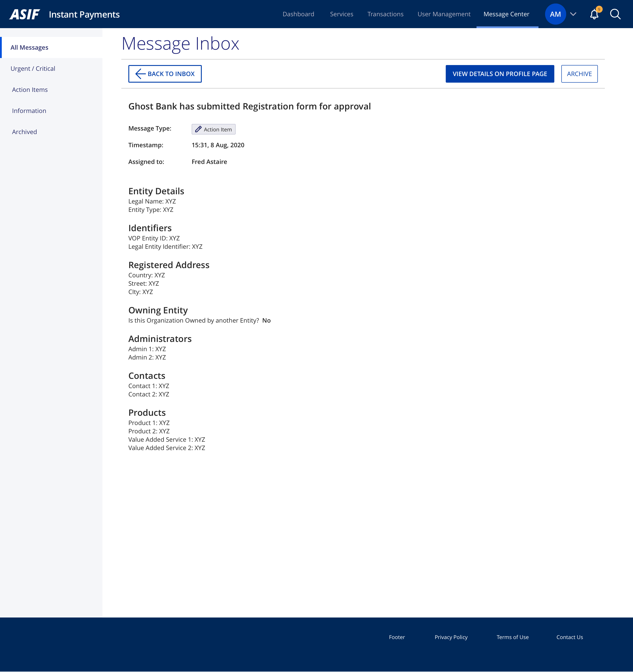Click Admin 2: XYZ
This screenshot has height=672, width=633.
click(147, 357)
